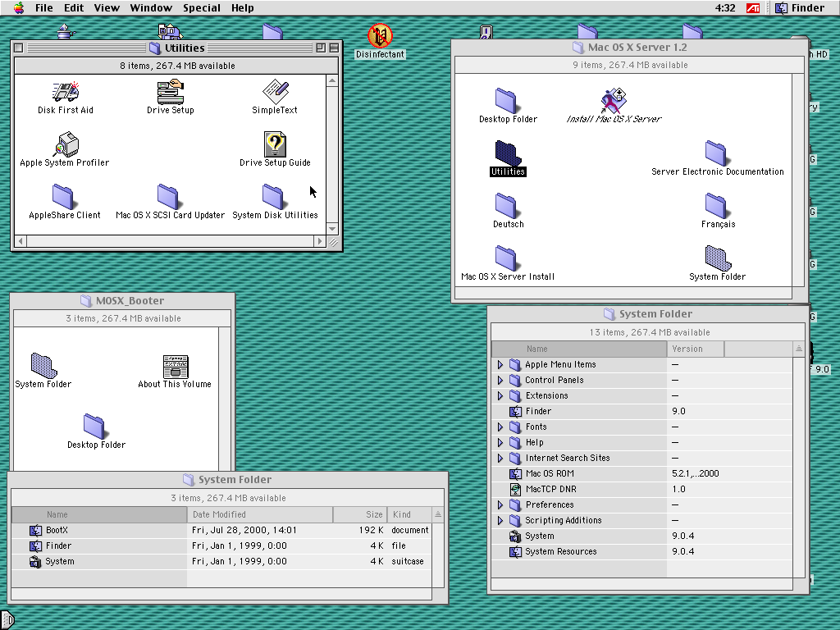The height and width of the screenshot is (630, 840).
Task: Expand the Preferences folder triangle
Action: [500, 504]
